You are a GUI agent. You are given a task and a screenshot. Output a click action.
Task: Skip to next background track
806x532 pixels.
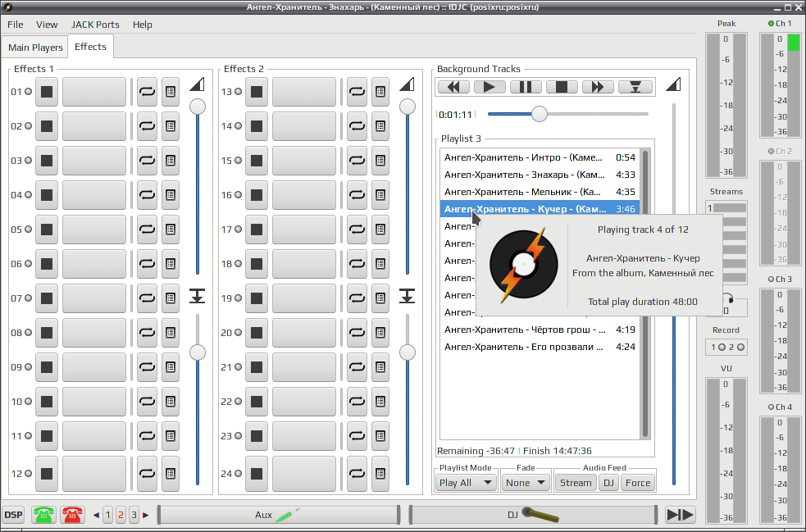pos(598,87)
